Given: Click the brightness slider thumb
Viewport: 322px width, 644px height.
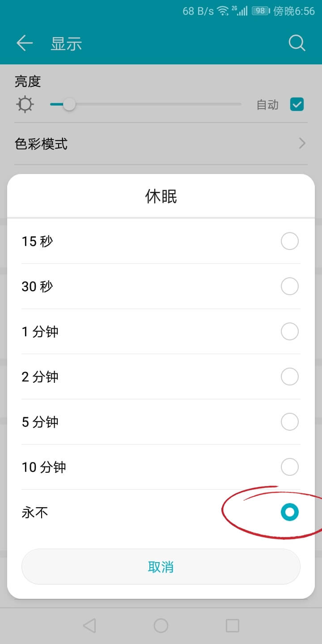Looking at the screenshot, I should [69, 105].
